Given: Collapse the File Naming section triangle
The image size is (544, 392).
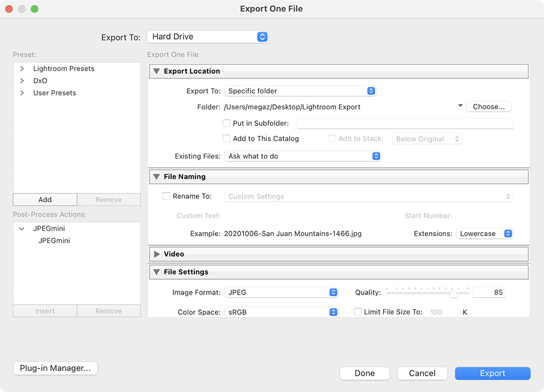Looking at the screenshot, I should (157, 177).
